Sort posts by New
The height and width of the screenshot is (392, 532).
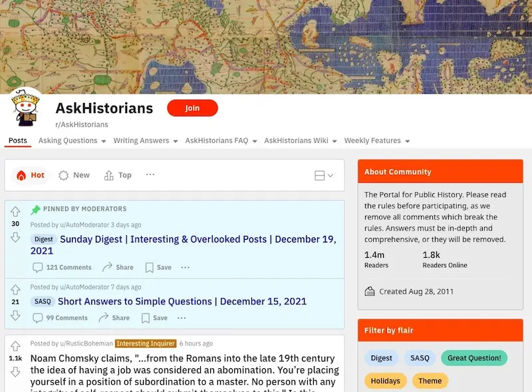point(74,175)
